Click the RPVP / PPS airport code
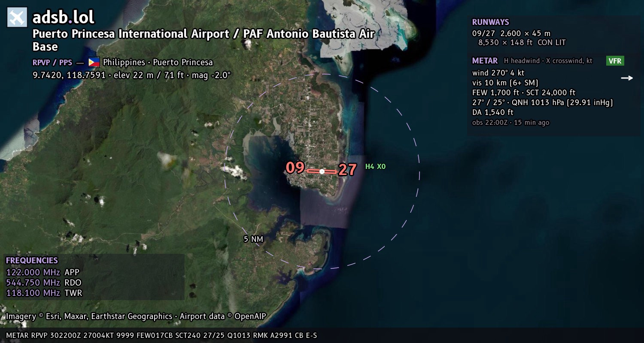644x343 pixels. (x=52, y=63)
